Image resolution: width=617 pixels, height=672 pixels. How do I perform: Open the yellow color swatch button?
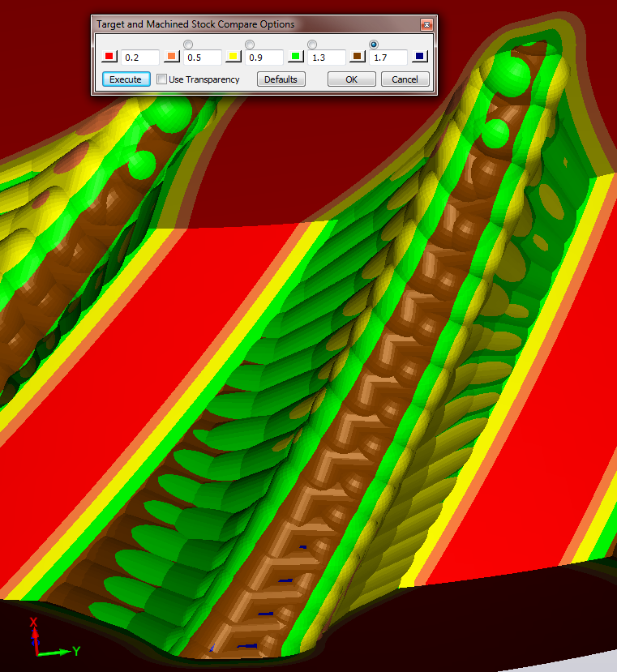[234, 56]
